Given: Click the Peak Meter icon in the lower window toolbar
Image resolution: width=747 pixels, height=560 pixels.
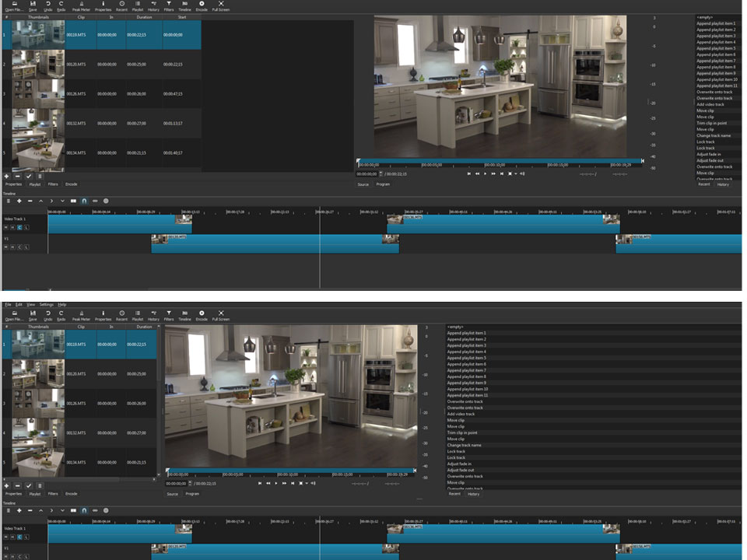Looking at the screenshot, I should [x=81, y=315].
